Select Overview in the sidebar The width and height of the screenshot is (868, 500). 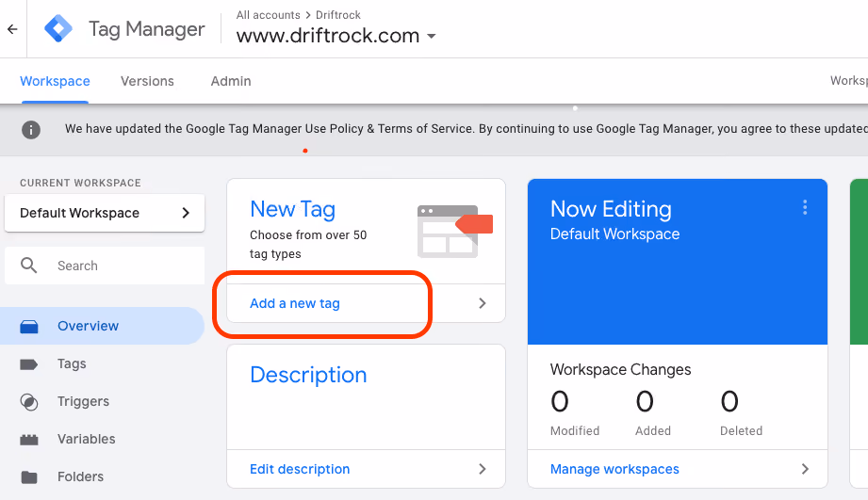click(x=102, y=326)
